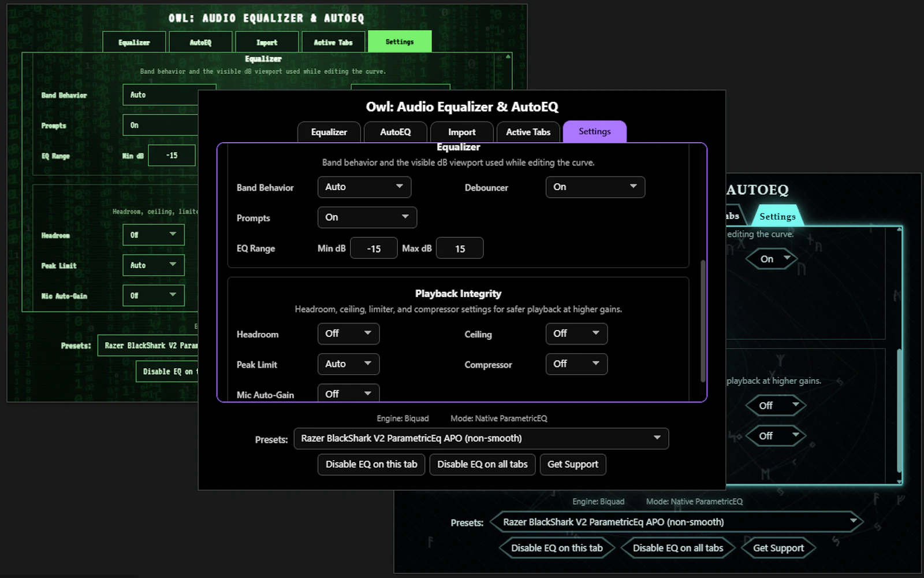Open Ceiling dropdown in center window
Viewport: 924px width, 578px height.
click(x=576, y=334)
